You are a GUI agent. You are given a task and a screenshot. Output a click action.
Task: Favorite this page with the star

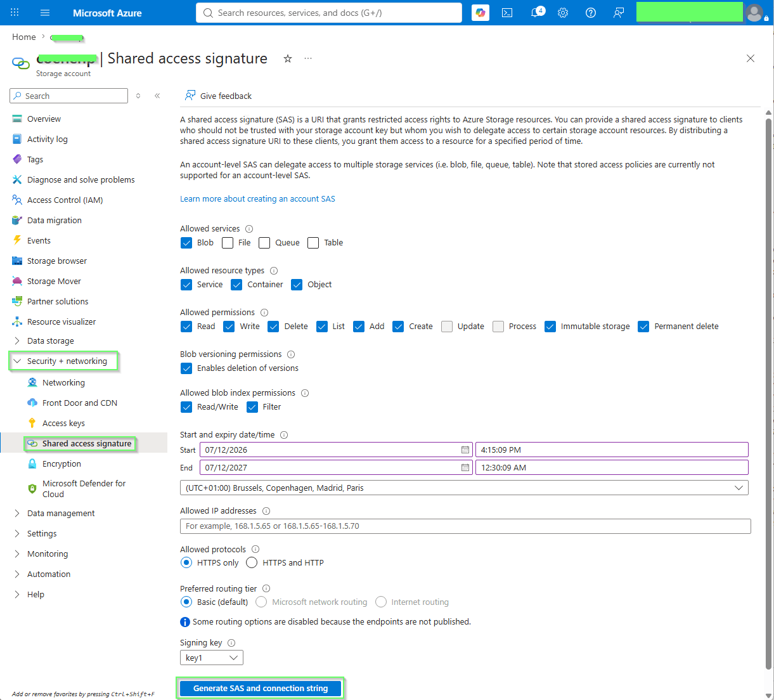pyautogui.click(x=288, y=58)
